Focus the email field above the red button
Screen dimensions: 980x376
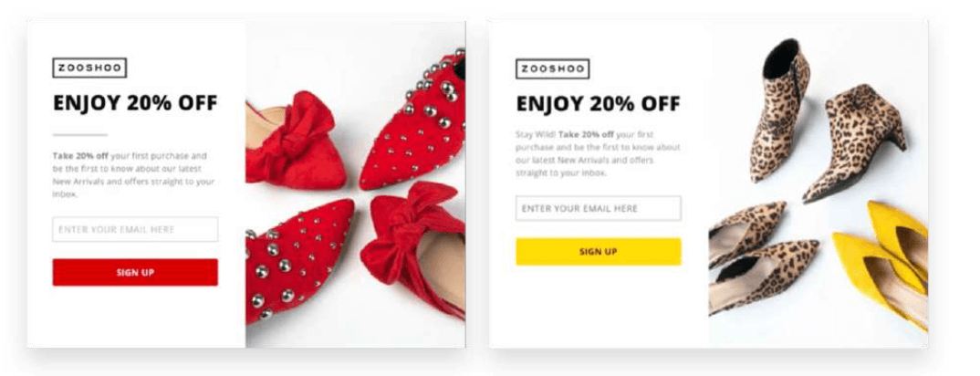(x=135, y=229)
